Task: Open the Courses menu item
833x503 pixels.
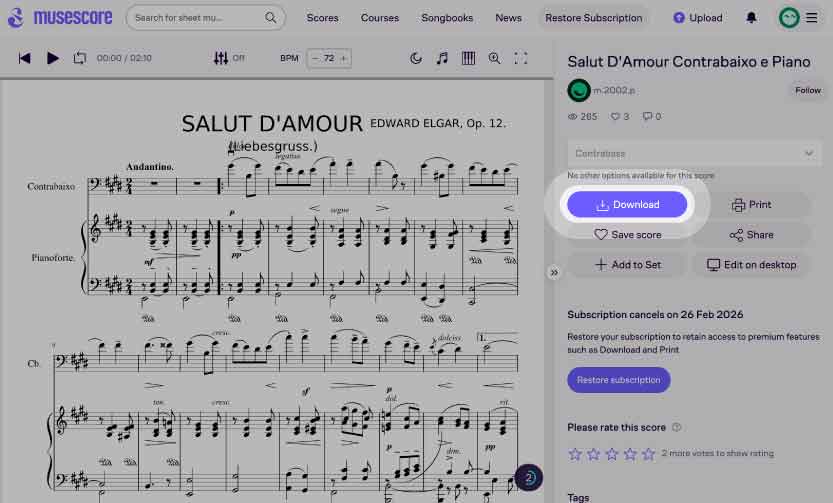Action: coord(380,18)
